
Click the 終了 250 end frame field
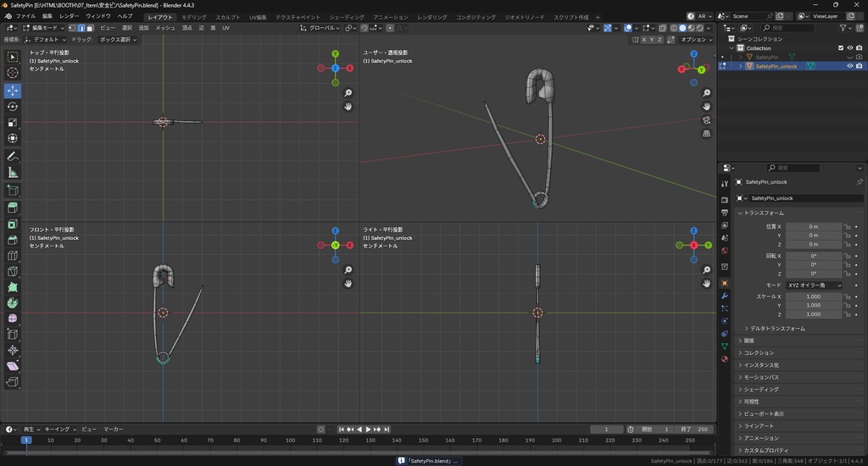694,429
